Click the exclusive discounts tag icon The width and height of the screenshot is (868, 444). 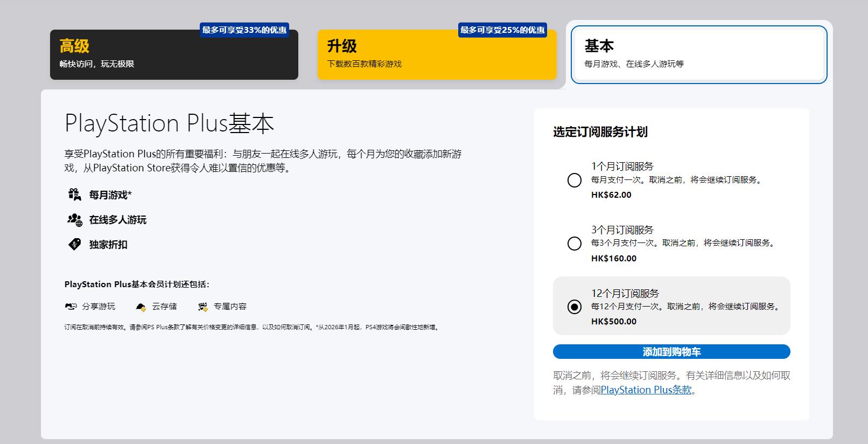coord(74,244)
